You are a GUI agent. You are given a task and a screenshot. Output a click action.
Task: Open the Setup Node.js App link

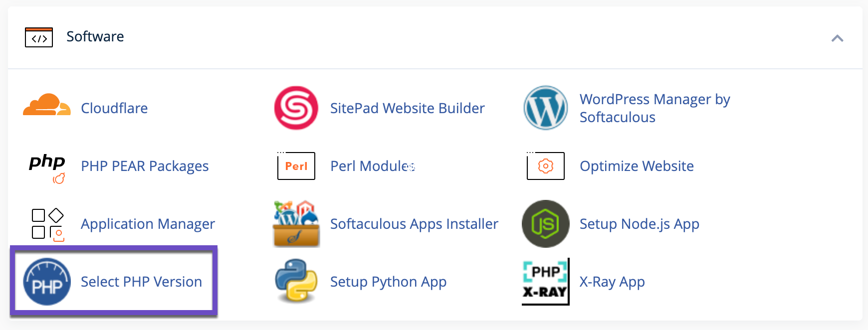[x=639, y=224]
